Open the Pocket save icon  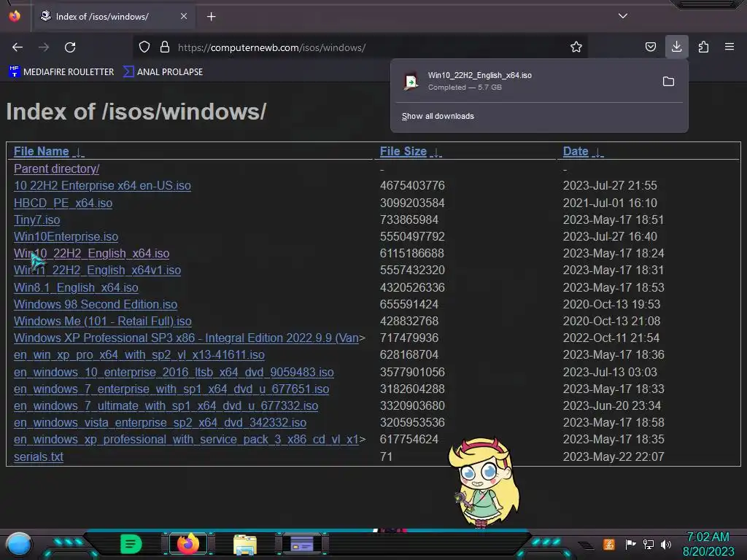click(650, 47)
